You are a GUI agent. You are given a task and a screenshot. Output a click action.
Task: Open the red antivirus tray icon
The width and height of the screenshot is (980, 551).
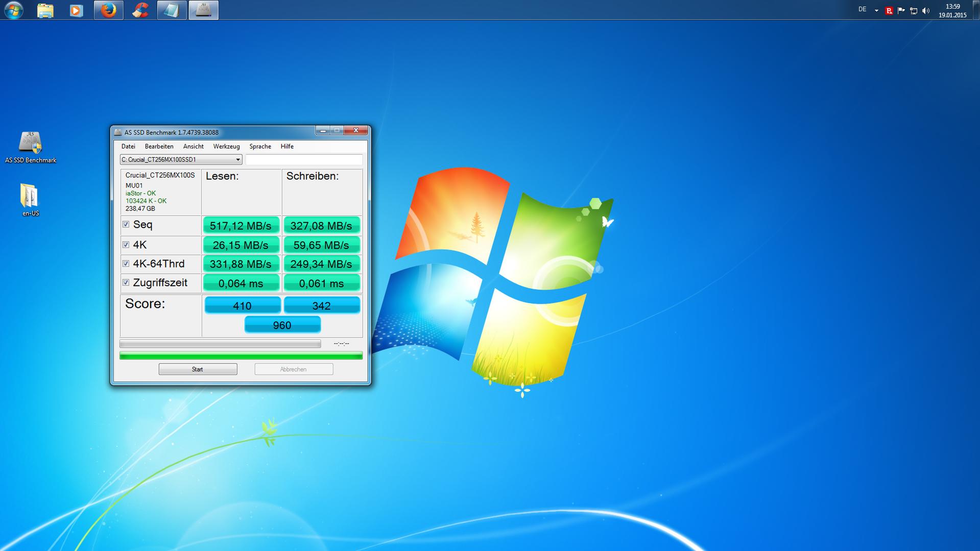pyautogui.click(x=889, y=10)
